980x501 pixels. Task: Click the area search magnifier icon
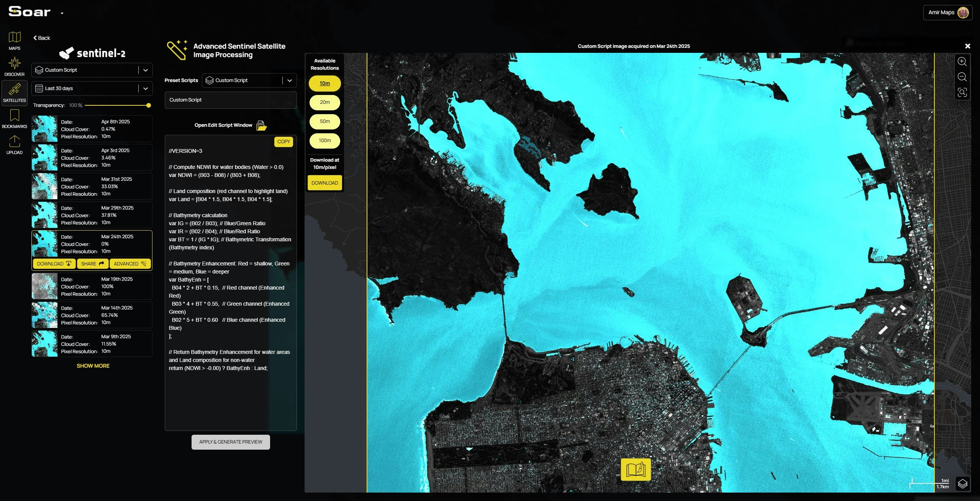point(962,92)
